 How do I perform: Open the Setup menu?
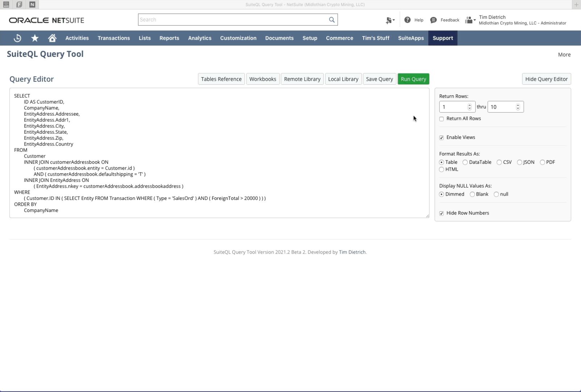(x=310, y=38)
